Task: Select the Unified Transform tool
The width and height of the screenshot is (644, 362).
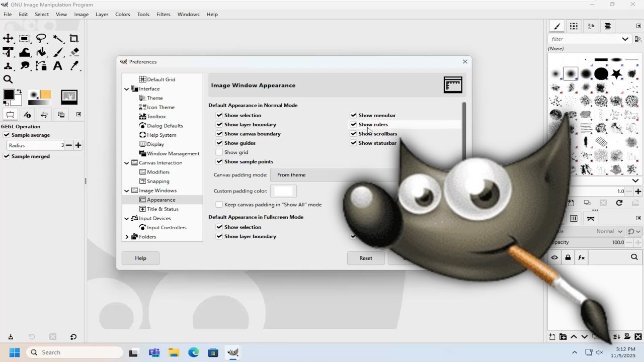Action: coord(8,52)
